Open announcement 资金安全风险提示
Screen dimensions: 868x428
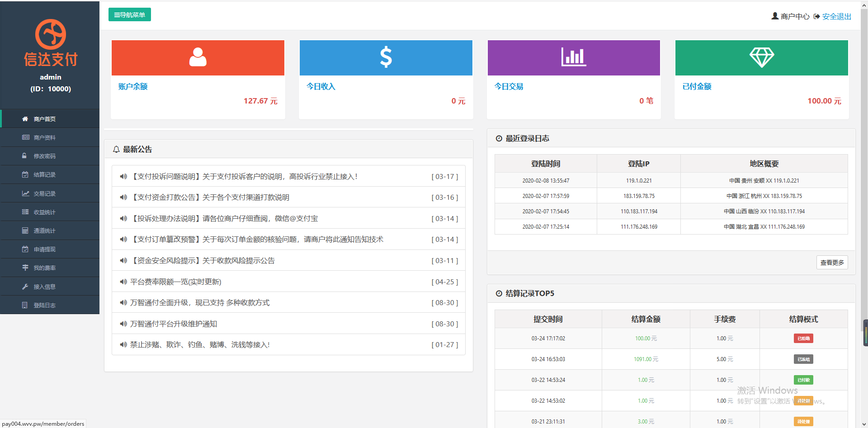288,260
